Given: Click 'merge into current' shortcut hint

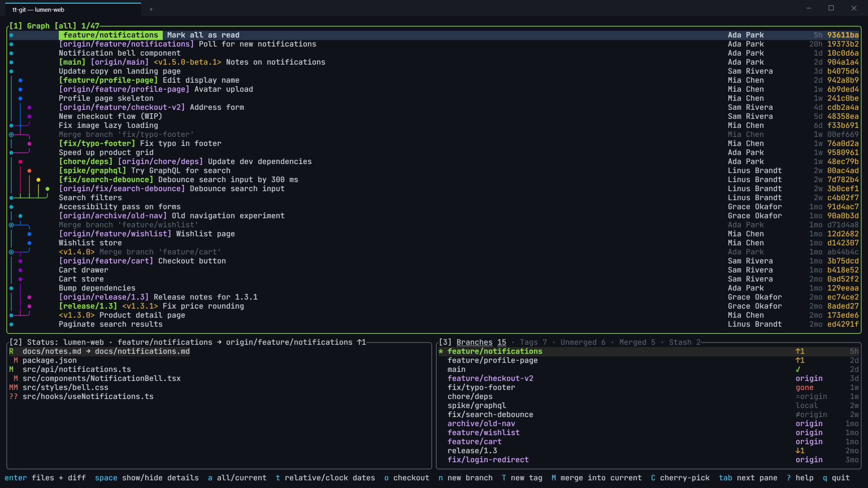Looking at the screenshot, I should pyautogui.click(x=596, y=478).
